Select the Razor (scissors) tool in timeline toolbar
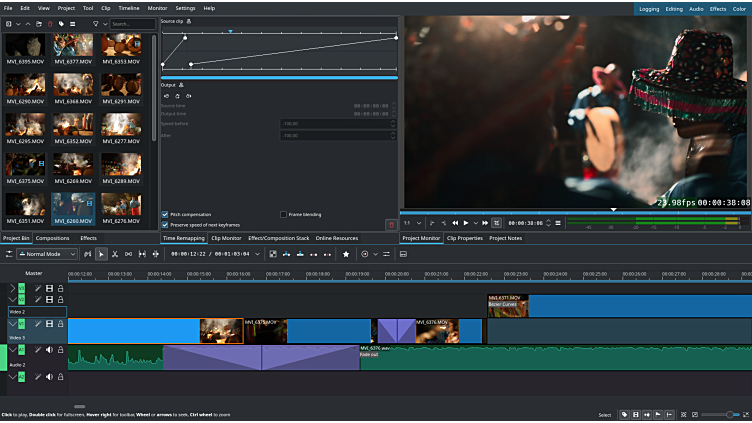 point(115,254)
